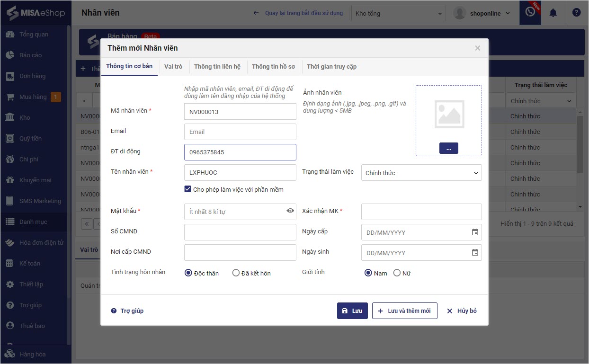Open the Danh mục list icon
Image resolution: width=589 pixels, height=364 pixels.
(x=10, y=222)
